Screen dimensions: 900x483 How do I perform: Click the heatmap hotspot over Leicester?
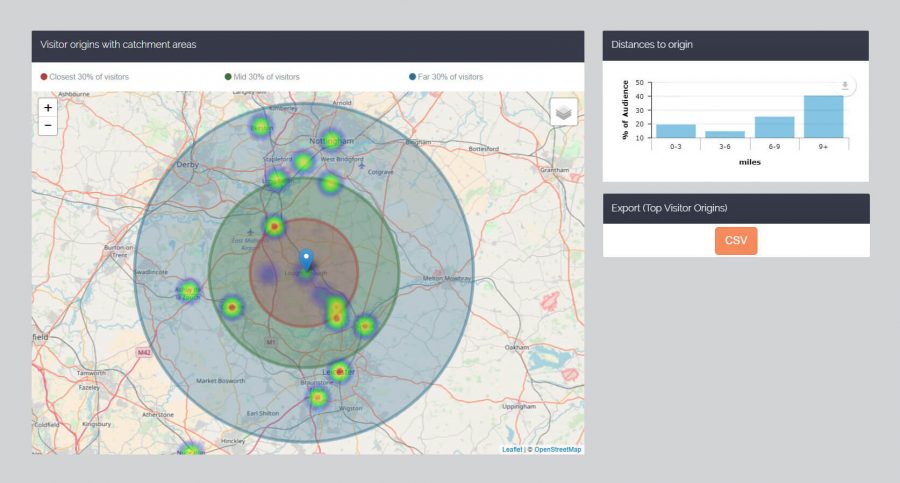pyautogui.click(x=339, y=372)
